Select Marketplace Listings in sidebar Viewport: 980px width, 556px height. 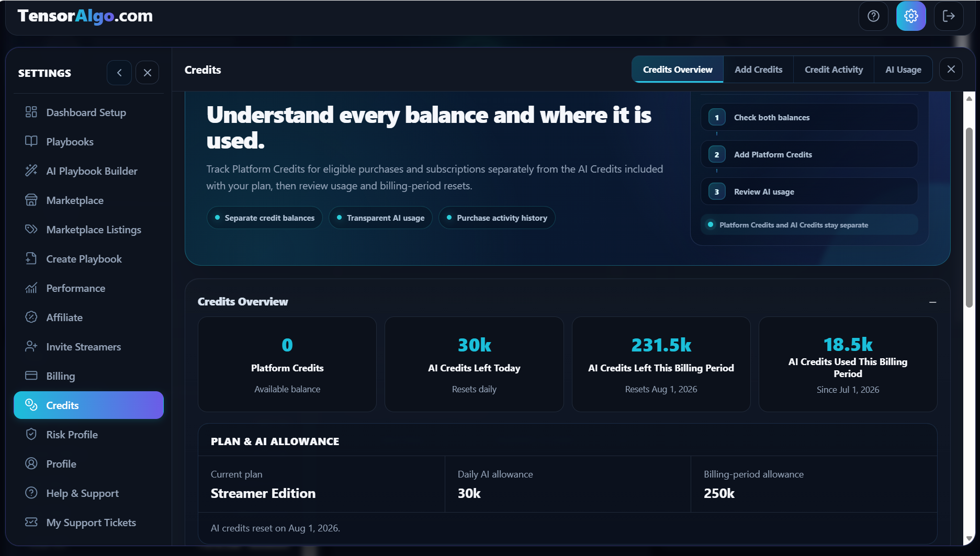click(x=88, y=230)
